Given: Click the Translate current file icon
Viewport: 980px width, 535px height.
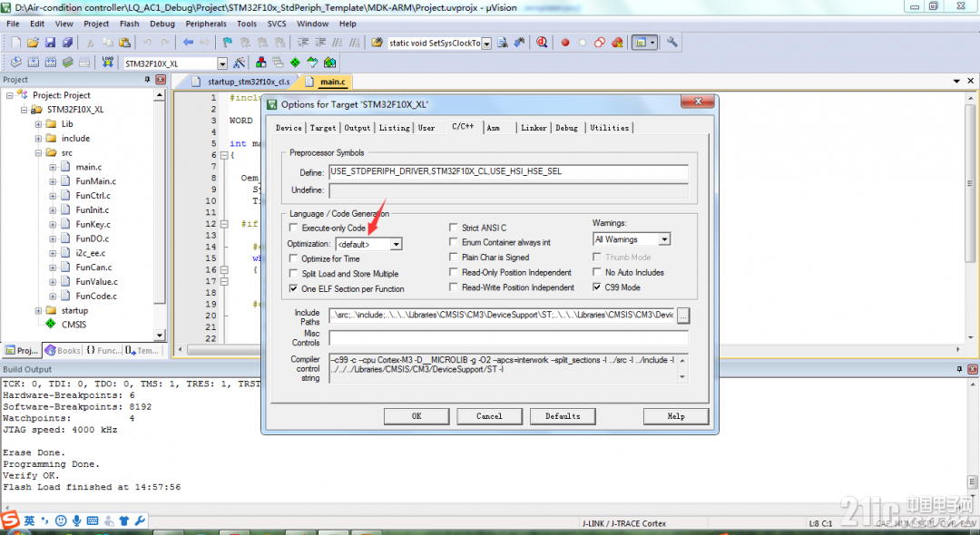Looking at the screenshot, I should point(16,63).
